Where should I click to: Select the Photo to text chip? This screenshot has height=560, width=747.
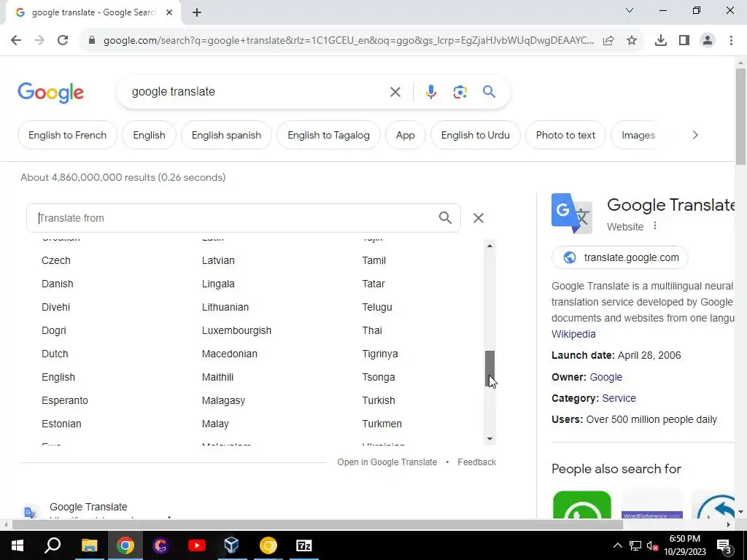[565, 135]
